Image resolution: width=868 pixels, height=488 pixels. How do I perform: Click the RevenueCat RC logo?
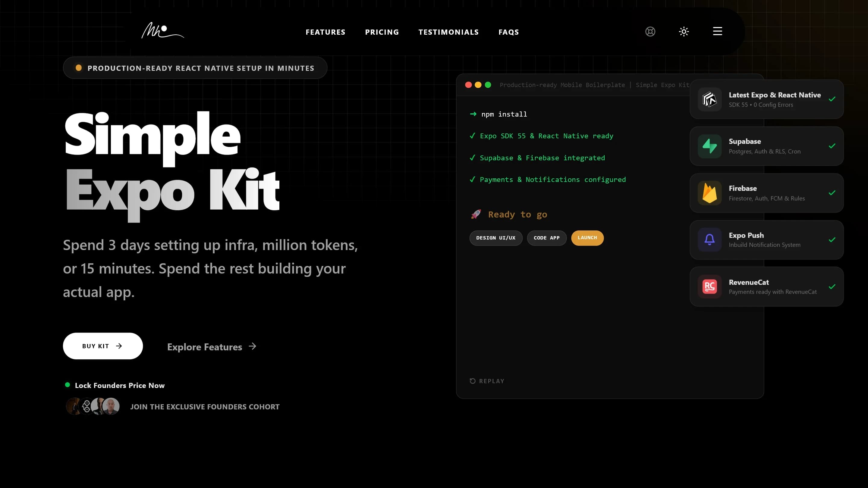709,286
